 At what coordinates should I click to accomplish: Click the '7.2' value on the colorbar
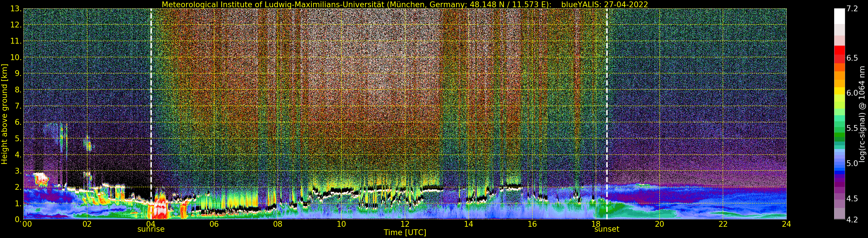[852, 9]
